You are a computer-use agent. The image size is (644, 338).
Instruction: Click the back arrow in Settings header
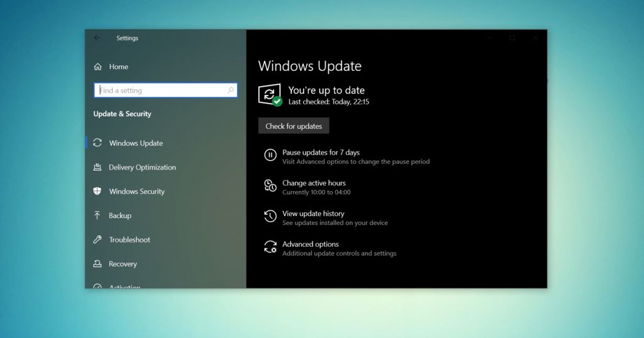pyautogui.click(x=97, y=38)
